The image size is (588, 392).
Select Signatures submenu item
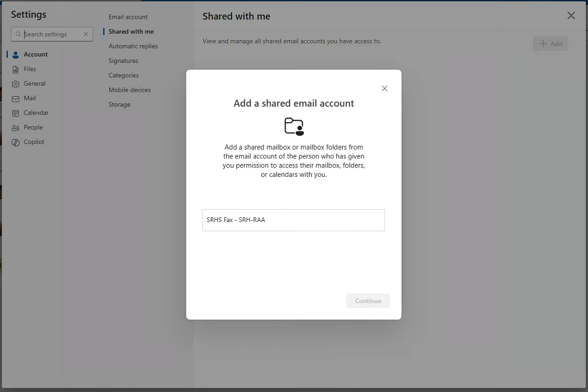123,61
